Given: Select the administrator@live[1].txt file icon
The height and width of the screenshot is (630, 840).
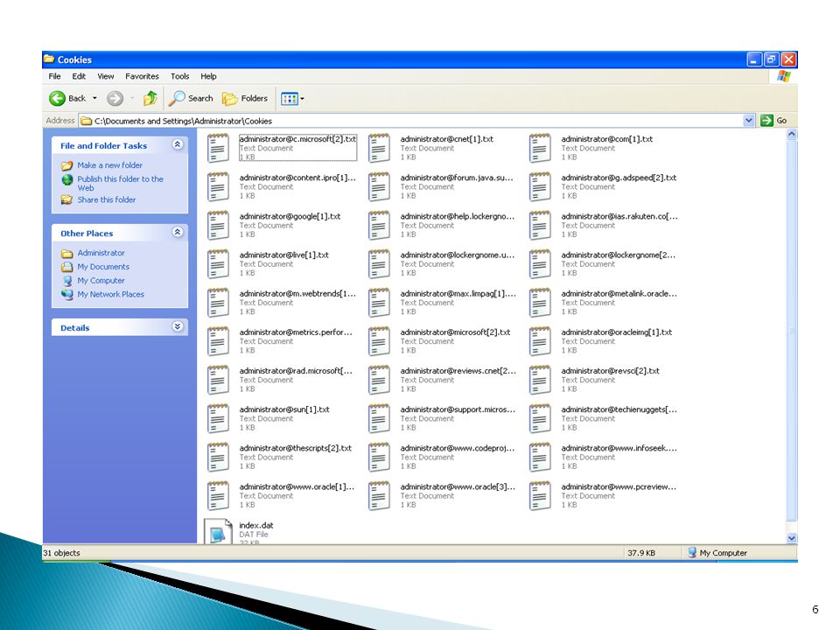Looking at the screenshot, I should coord(218,263).
